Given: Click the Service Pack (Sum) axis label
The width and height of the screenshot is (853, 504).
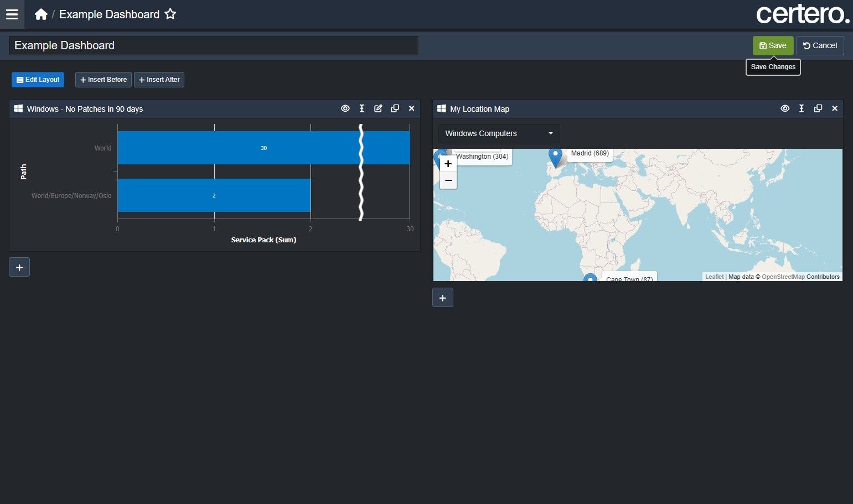Looking at the screenshot, I should point(263,240).
